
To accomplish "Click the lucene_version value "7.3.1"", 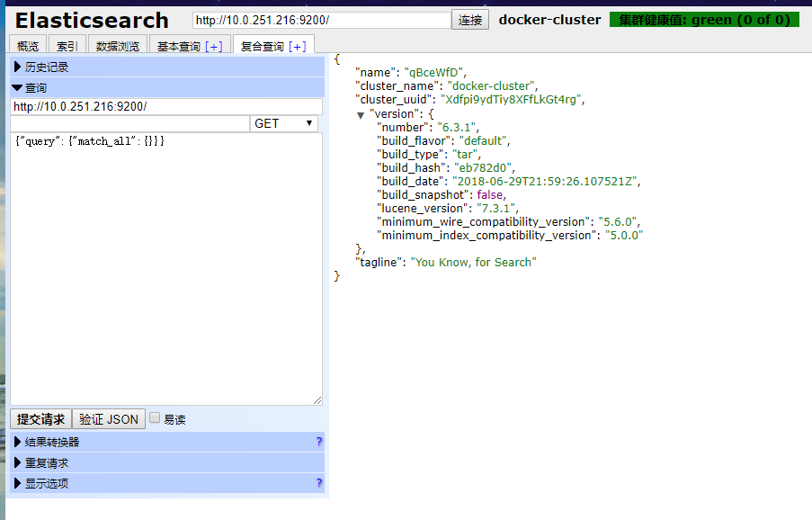I will point(495,208).
